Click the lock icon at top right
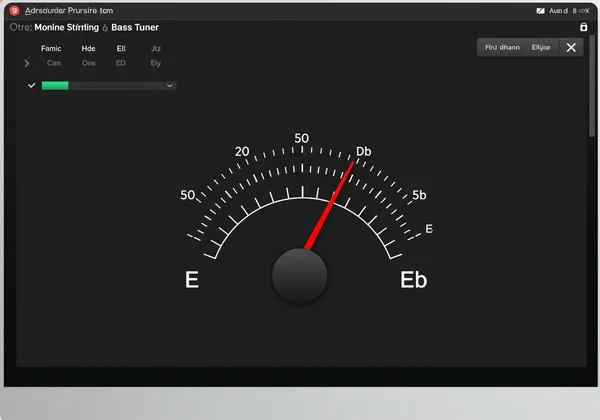Image resolution: width=600 pixels, height=420 pixels. (583, 27)
